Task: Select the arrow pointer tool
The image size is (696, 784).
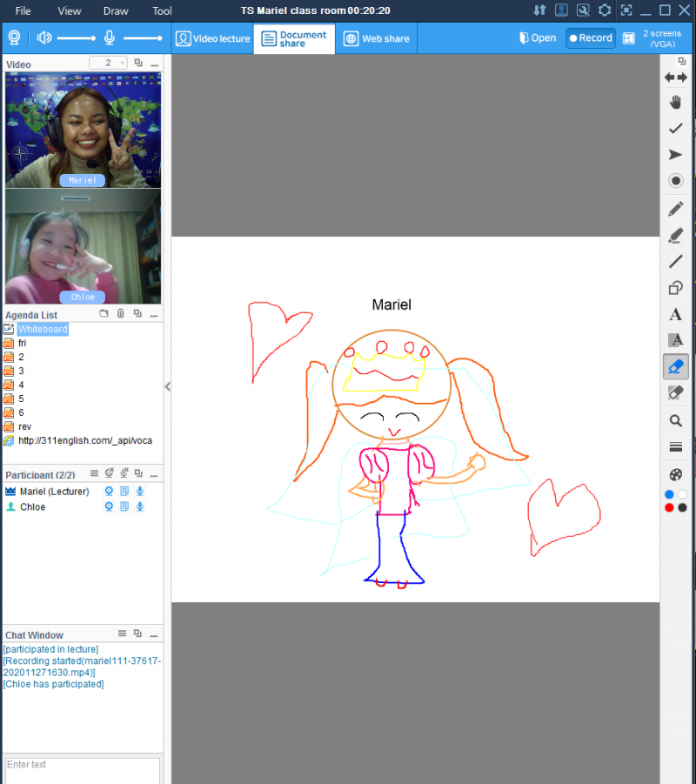Action: 675,155
